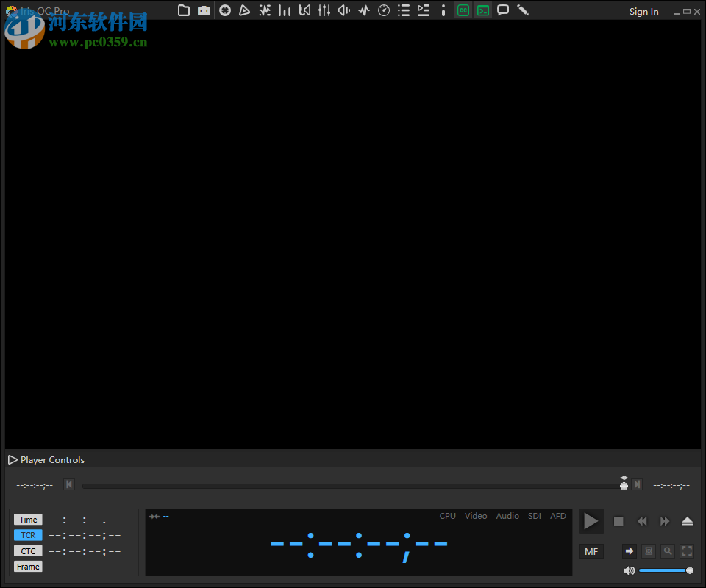
Task: Open a file with the folder icon
Action: (x=184, y=10)
